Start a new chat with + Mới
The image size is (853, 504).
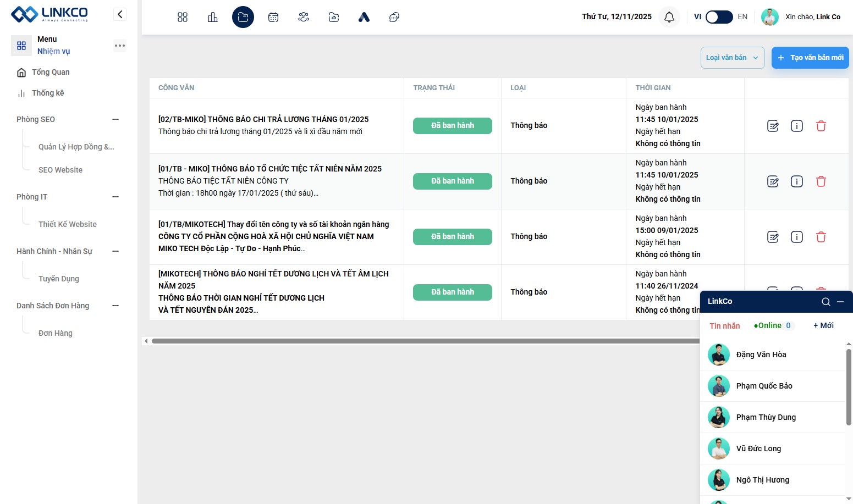pos(823,325)
